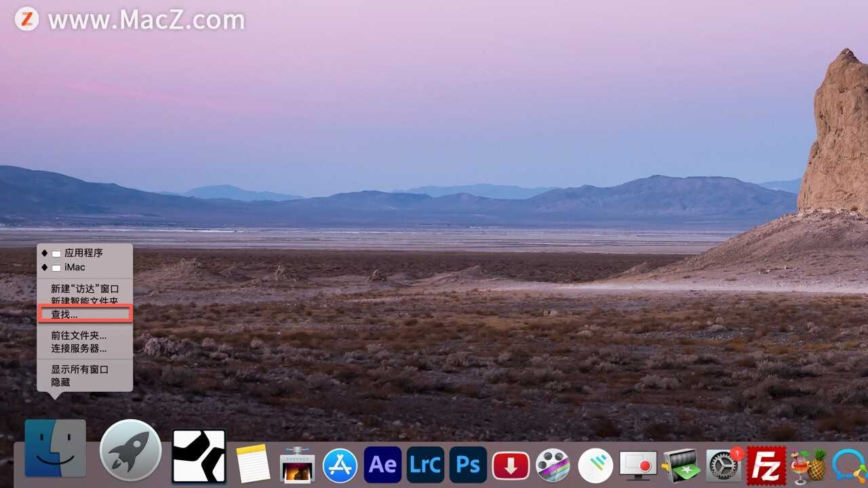Click 查找... in the context menu

(64, 314)
